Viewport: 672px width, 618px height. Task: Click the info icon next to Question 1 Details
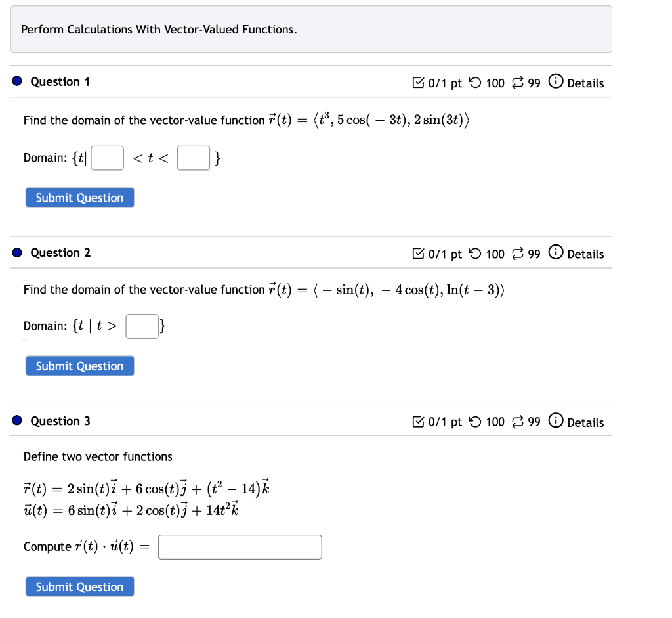click(556, 83)
